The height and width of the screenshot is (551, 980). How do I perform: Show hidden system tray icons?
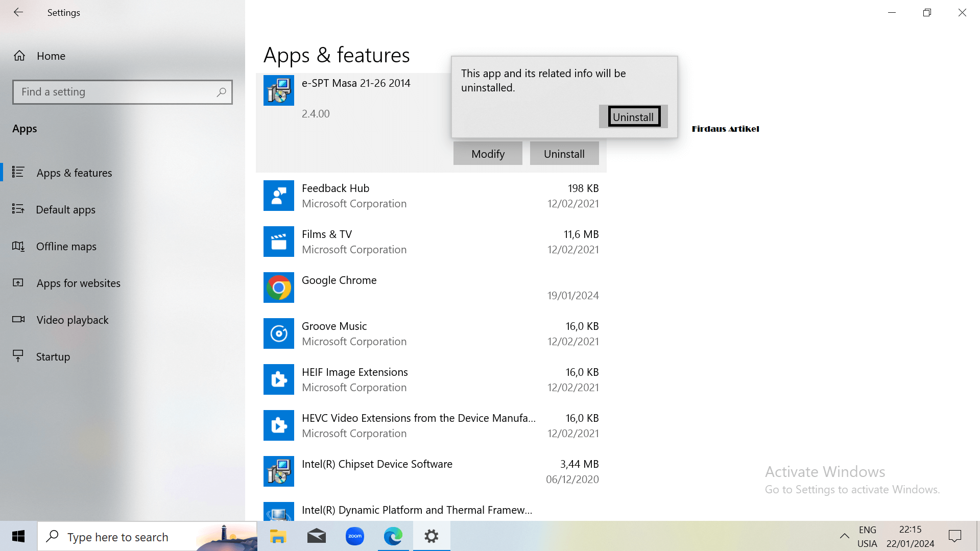pos(845,536)
